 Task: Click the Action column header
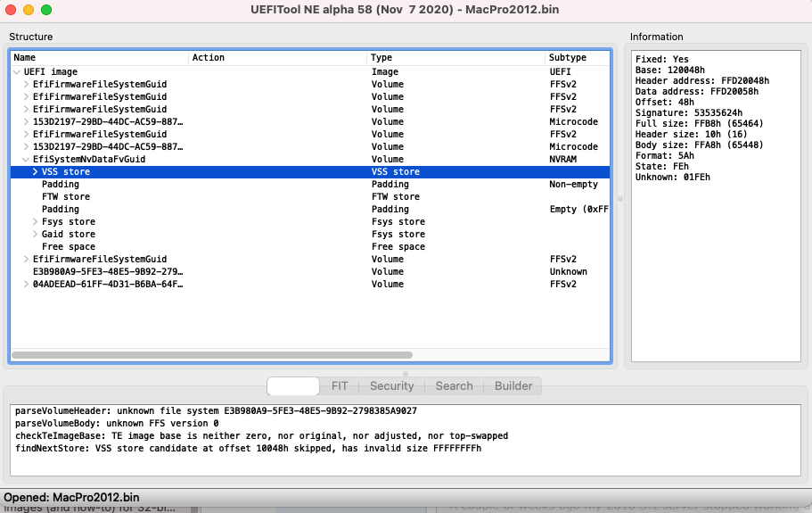(x=278, y=57)
